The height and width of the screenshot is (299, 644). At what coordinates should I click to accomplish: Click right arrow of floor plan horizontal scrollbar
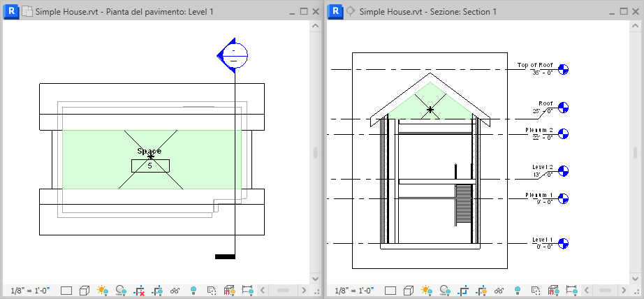[x=304, y=291]
